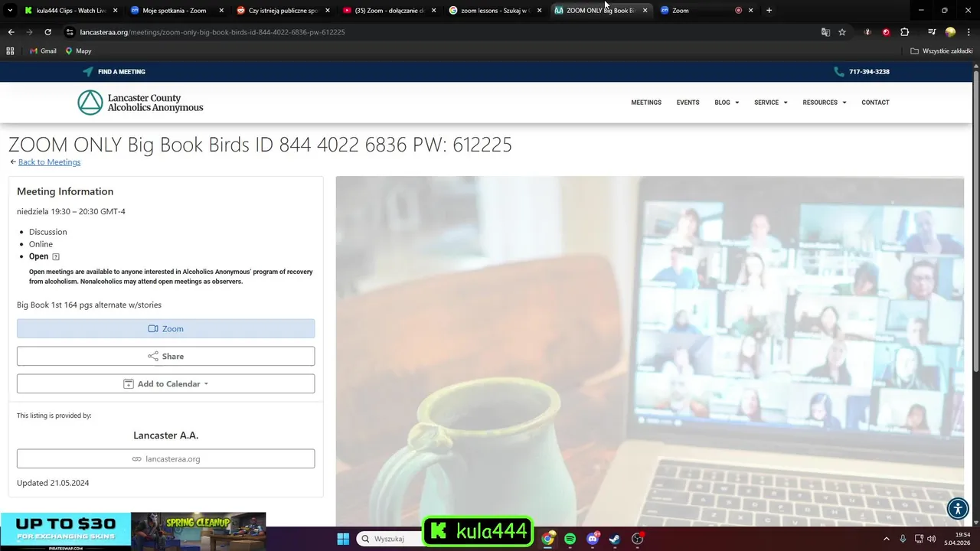Viewport: 980px width, 551px height.
Task: Click the Lancaster A.A. provider name
Action: tap(166, 435)
